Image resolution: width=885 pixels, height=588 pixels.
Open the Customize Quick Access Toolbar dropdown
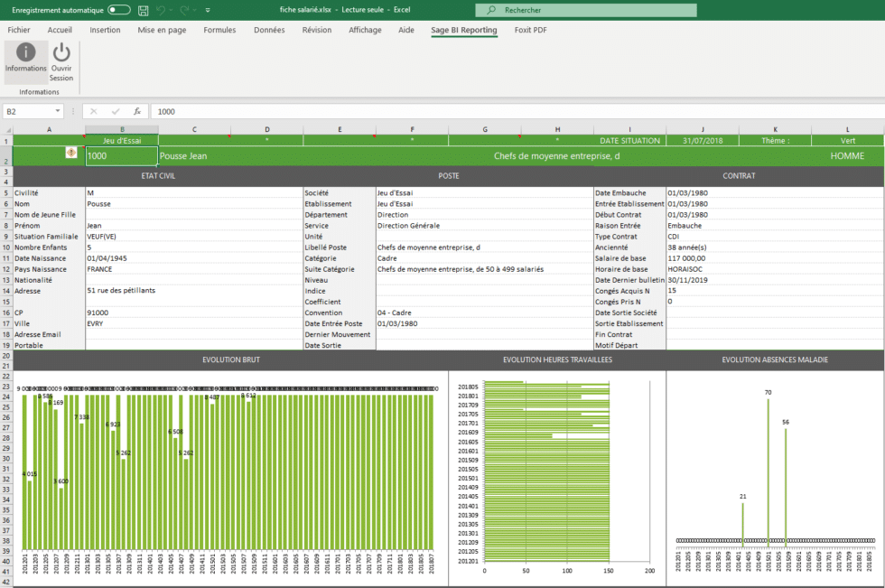[206, 10]
